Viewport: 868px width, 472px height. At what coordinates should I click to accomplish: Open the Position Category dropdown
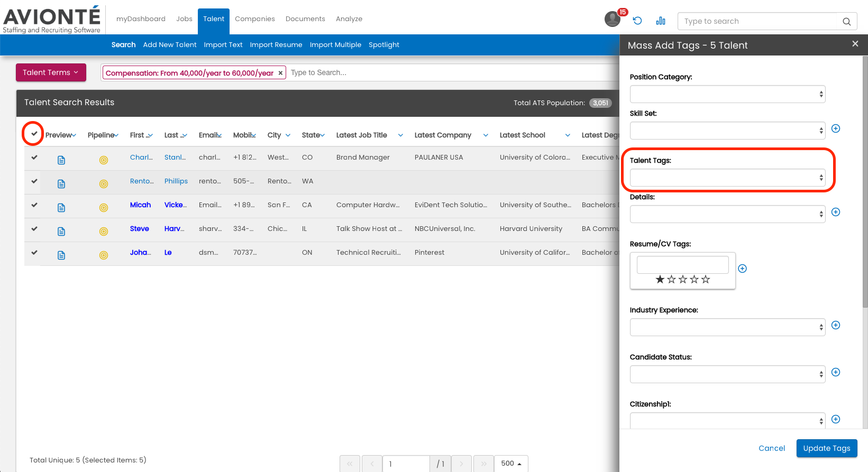[x=727, y=94]
